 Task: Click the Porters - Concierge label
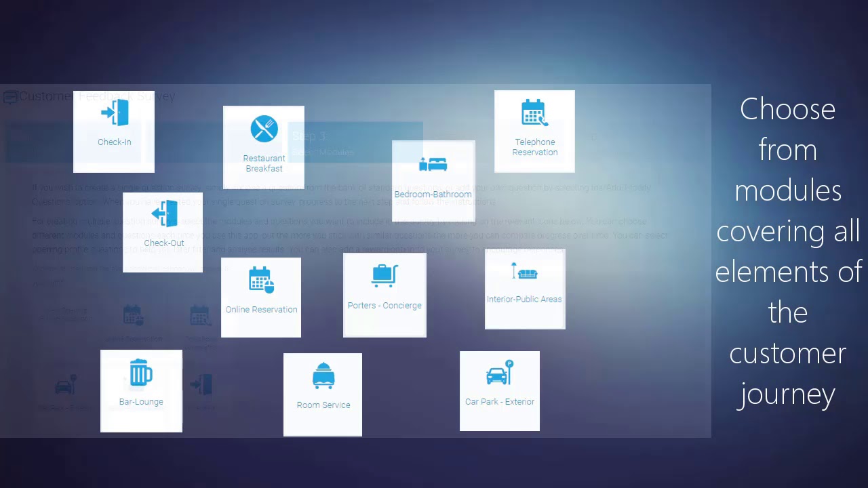coord(384,306)
